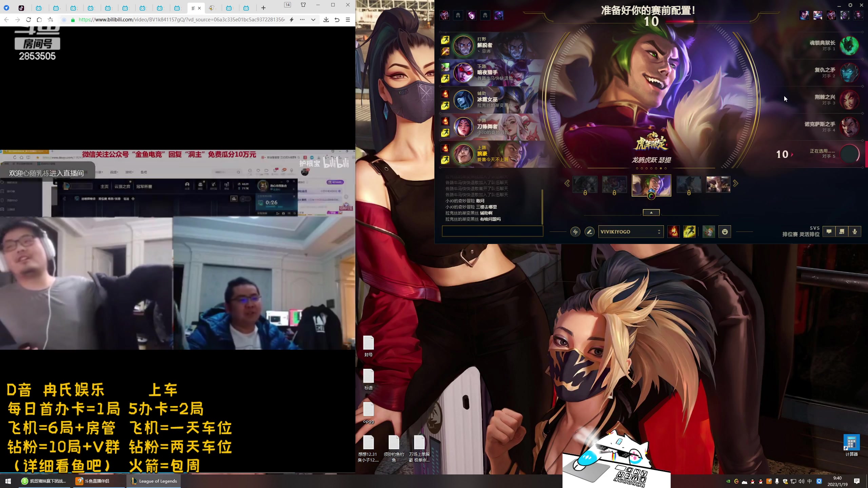Open the address bar three-dots menu
The image size is (868, 488).
coord(302,20)
